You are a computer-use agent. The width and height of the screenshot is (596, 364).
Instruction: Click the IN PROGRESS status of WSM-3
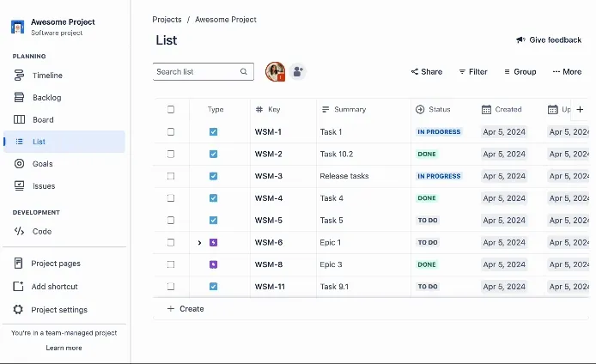pos(439,176)
